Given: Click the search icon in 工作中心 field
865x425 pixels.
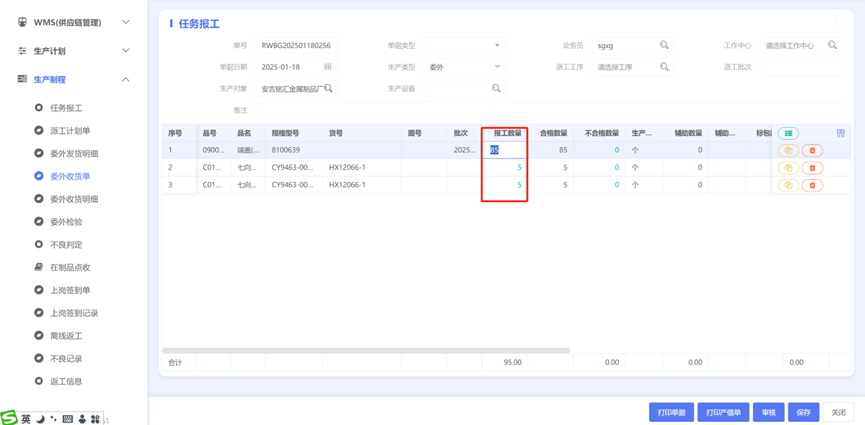Looking at the screenshot, I should (832, 45).
